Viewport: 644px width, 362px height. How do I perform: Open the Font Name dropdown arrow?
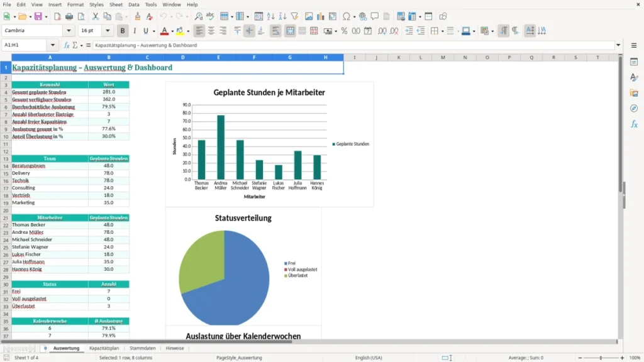tap(69, 31)
